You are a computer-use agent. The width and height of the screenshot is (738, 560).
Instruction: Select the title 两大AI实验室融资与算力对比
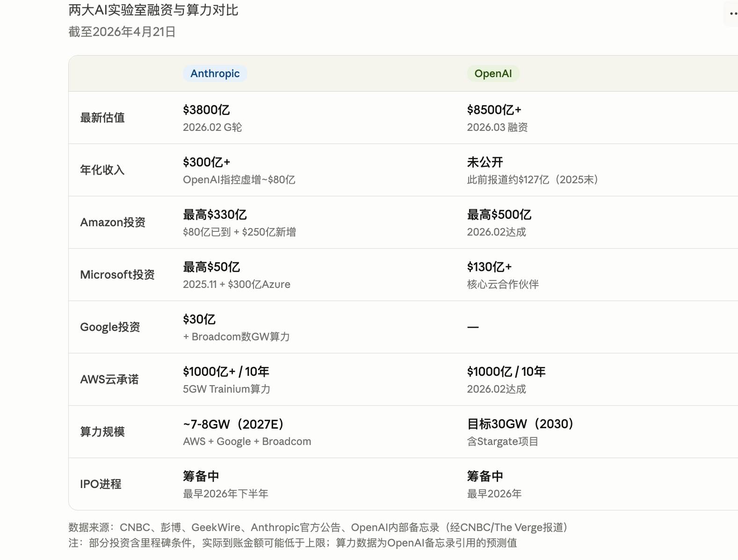(x=153, y=10)
